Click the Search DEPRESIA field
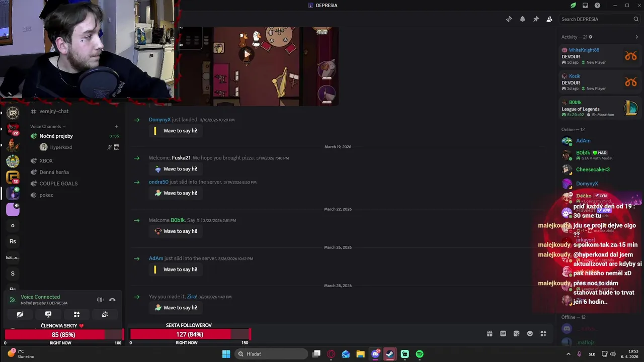The width and height of the screenshot is (644, 362). point(599,19)
